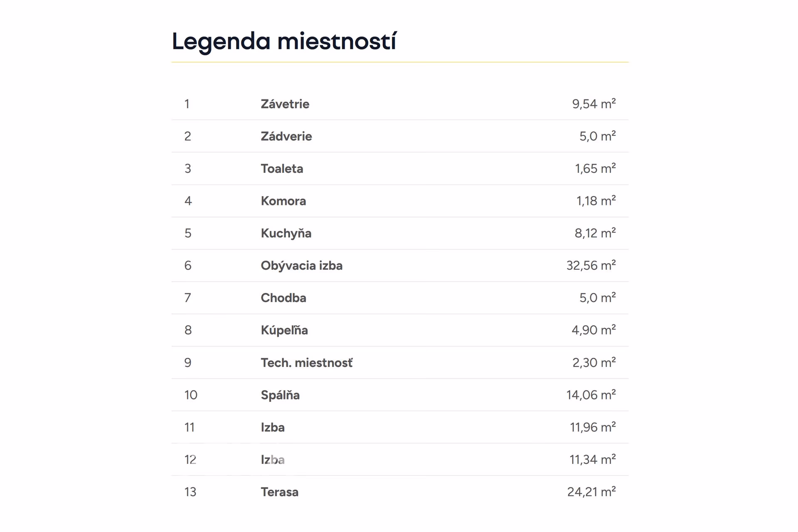This screenshot has height=532, width=798.
Task: Select the Chodba room label
Action: (x=283, y=298)
